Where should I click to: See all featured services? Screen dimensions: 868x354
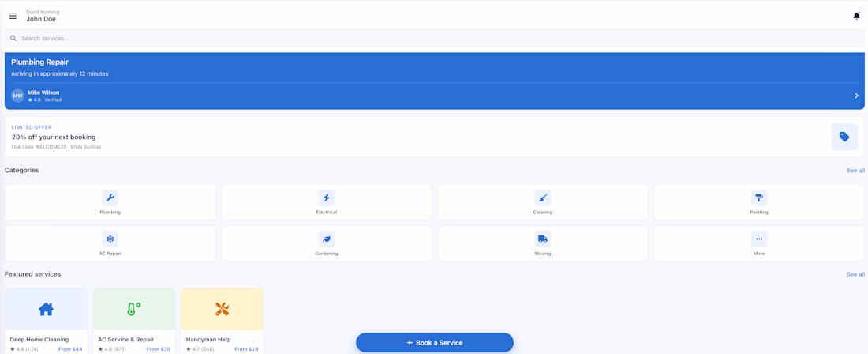click(855, 274)
